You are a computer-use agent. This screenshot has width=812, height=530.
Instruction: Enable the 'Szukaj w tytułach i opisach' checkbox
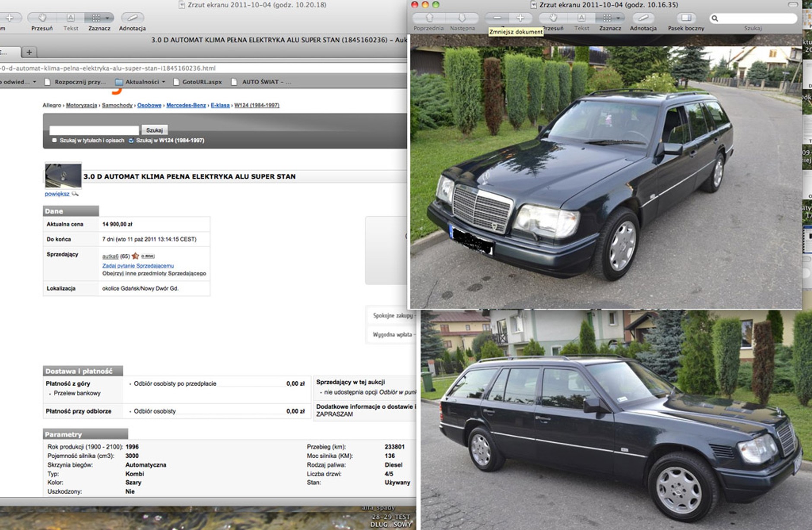pos(54,140)
